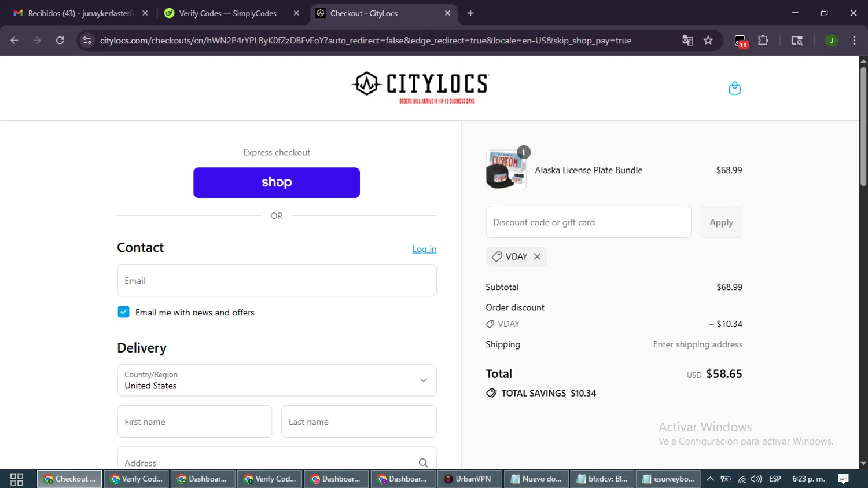The height and width of the screenshot is (488, 868).
Task: Click the purple Shop Pay button
Action: coord(277,182)
